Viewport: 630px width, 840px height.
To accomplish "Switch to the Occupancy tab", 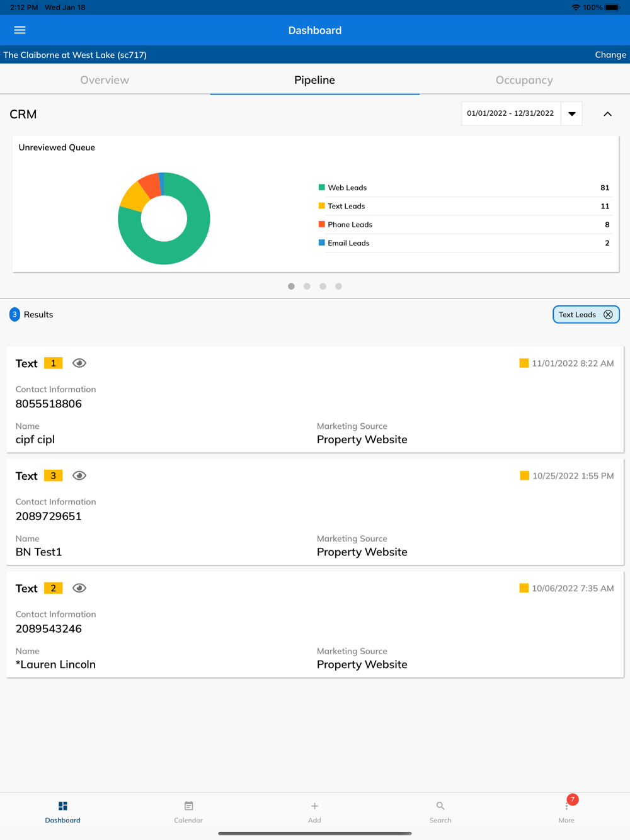I will [x=524, y=80].
